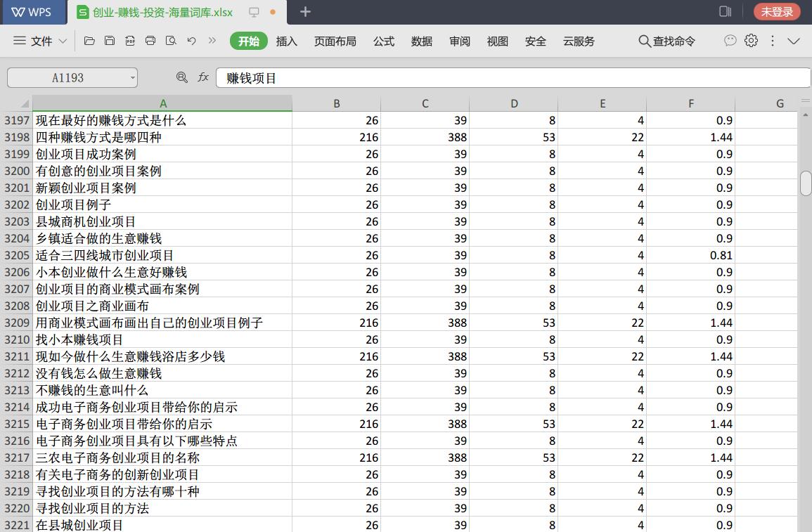
Task: Click the feedback chat bubble icon
Action: coord(730,40)
